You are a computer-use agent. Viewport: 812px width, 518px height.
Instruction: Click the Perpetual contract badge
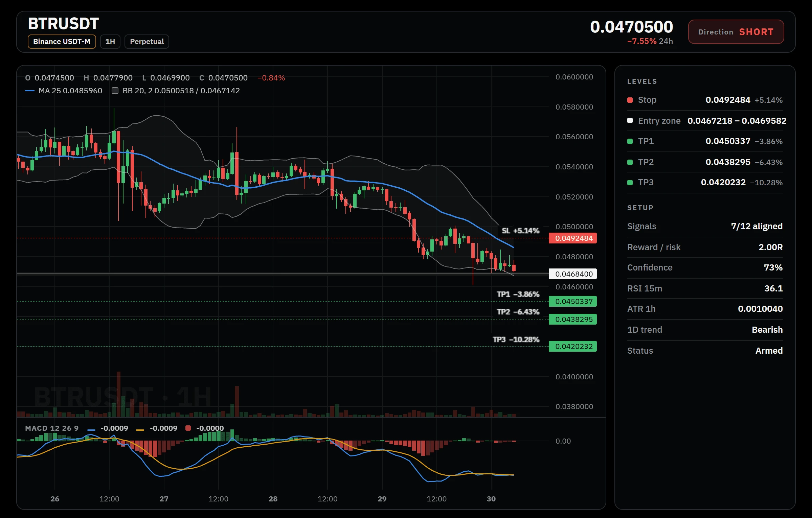coord(147,42)
